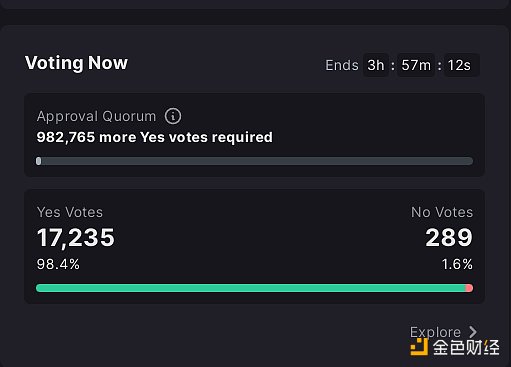Click the golden logo watermark icon
The image size is (511, 367).
(x=419, y=347)
